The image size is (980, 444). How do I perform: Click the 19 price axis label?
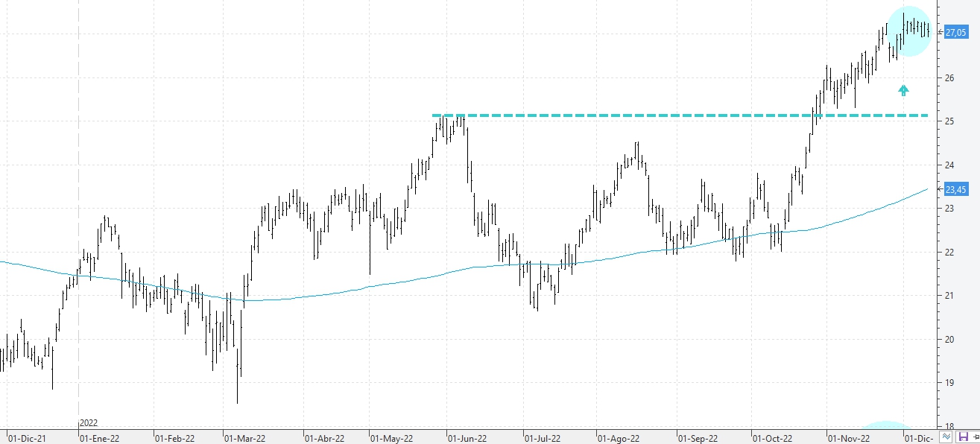(950, 383)
